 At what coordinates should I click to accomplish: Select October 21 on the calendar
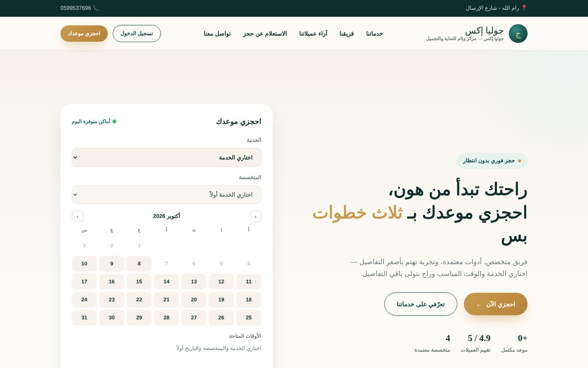click(x=167, y=300)
